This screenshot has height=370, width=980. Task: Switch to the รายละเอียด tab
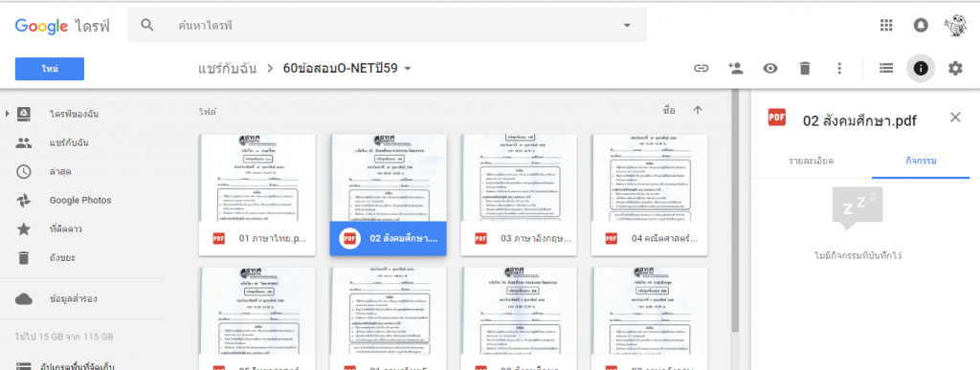point(812,161)
